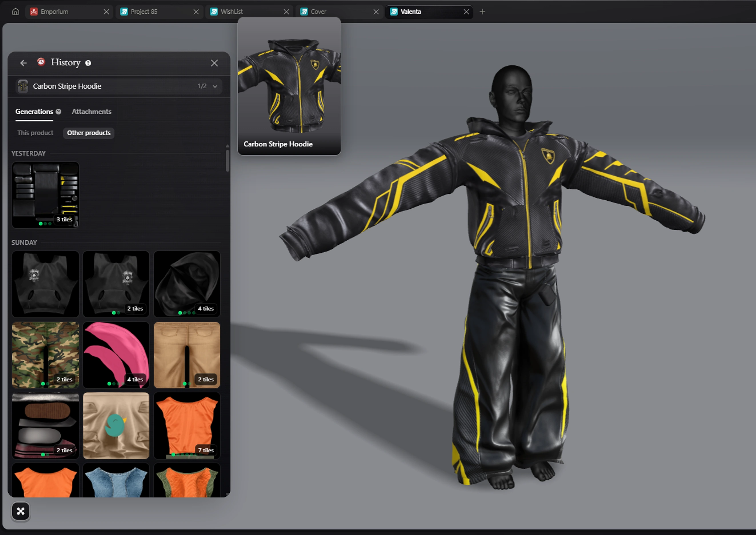Open the orange top 7 tiles thumbnail

[187, 426]
